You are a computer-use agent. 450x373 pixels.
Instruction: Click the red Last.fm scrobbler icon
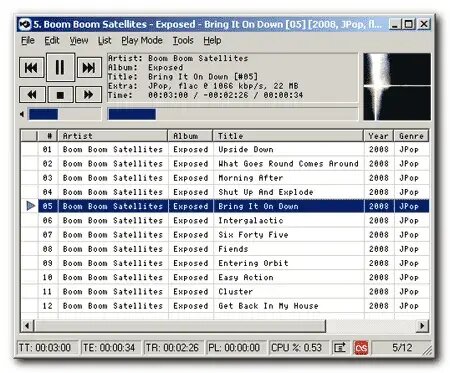pos(361,348)
